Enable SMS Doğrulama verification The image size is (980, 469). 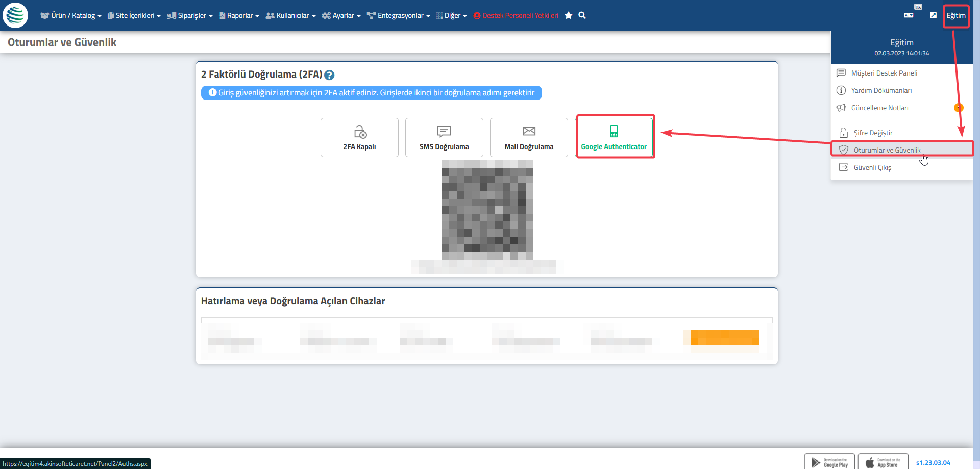point(444,137)
